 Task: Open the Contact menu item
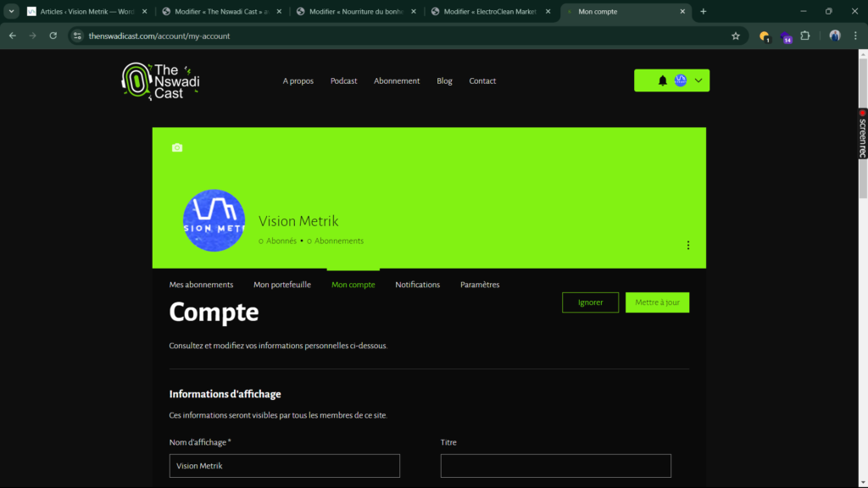[x=482, y=80]
